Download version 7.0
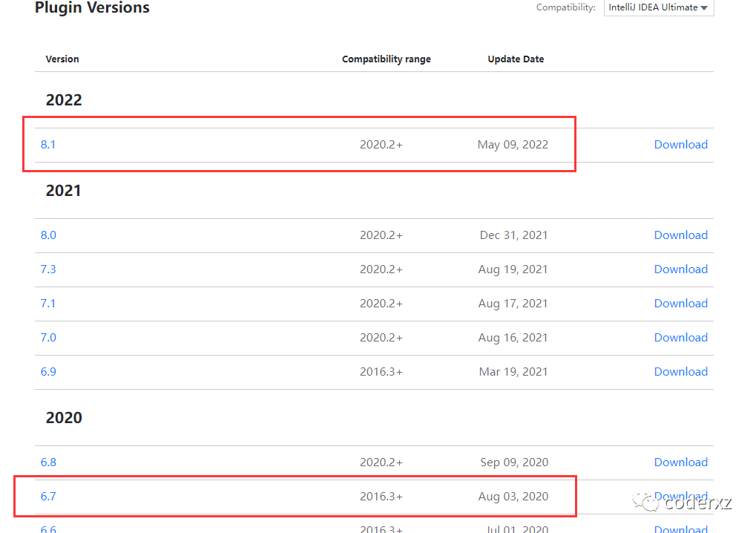 [x=681, y=338]
